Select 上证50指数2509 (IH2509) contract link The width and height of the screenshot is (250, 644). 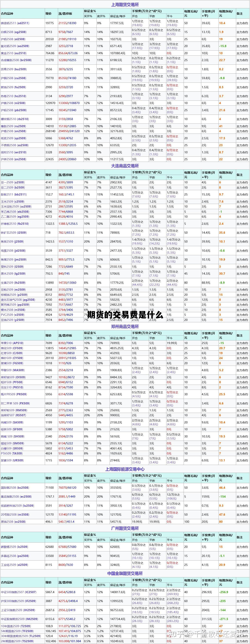tap(18, 610)
